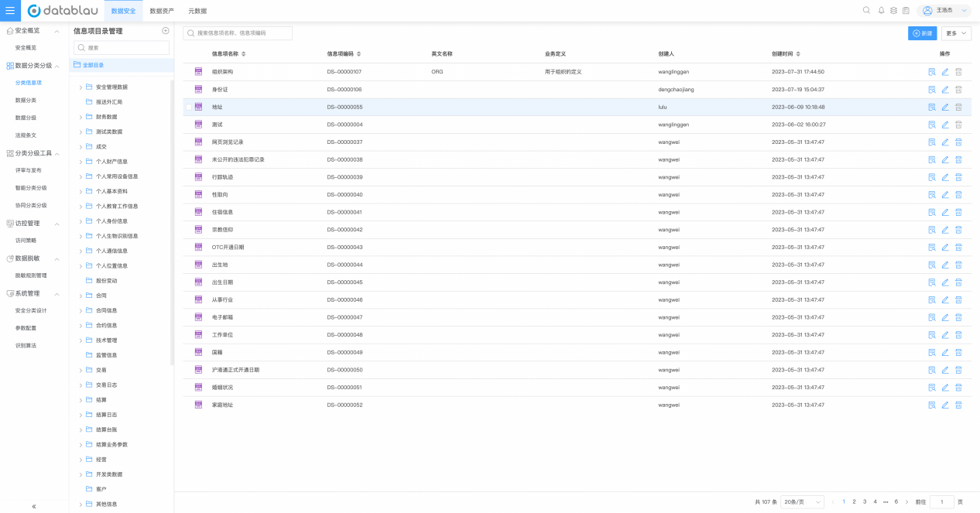This screenshot has height=513, width=980.
Task: Click the global search magnifier in header
Action: pyautogui.click(x=866, y=11)
